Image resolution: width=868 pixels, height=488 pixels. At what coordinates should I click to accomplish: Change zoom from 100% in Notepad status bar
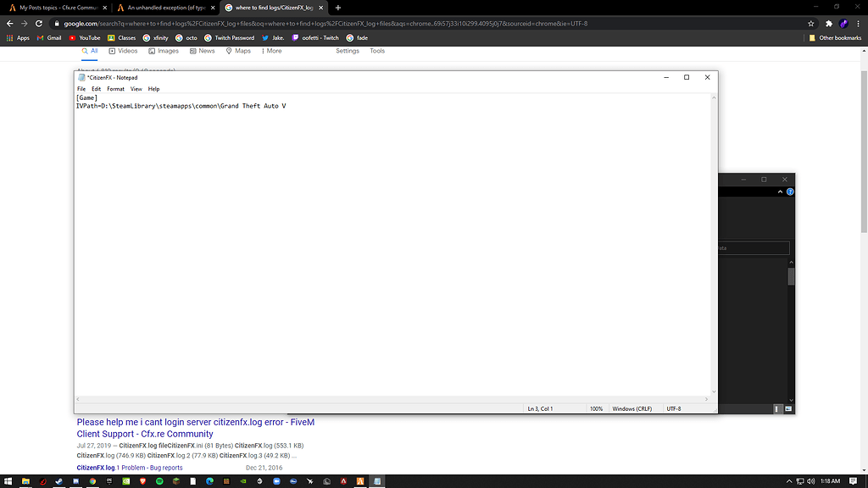coord(597,408)
